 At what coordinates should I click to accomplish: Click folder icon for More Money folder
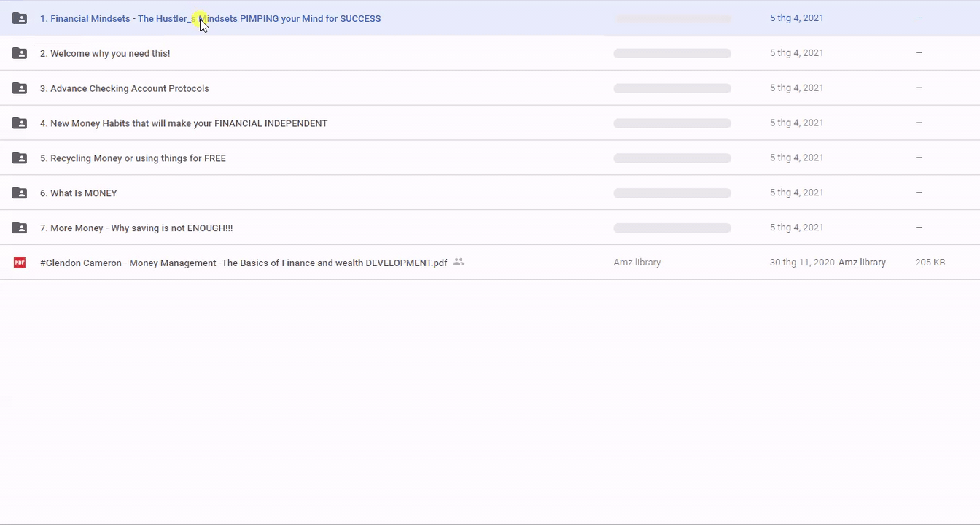pos(20,228)
